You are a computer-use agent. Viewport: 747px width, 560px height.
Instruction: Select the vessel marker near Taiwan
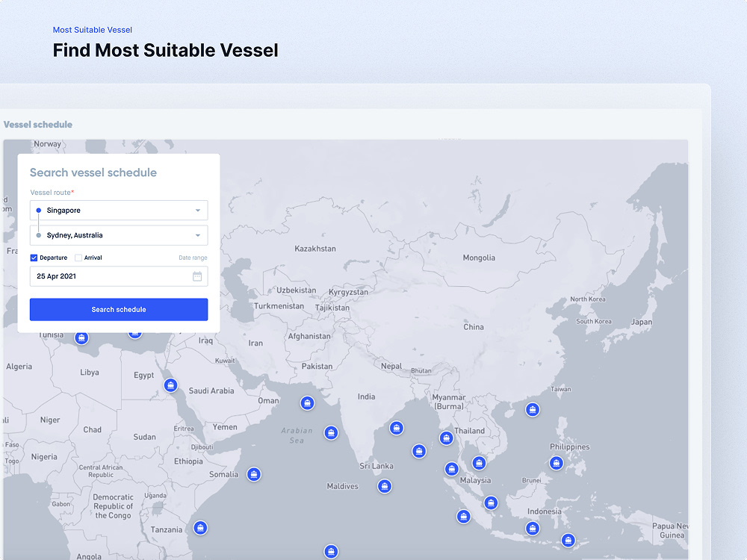(532, 409)
